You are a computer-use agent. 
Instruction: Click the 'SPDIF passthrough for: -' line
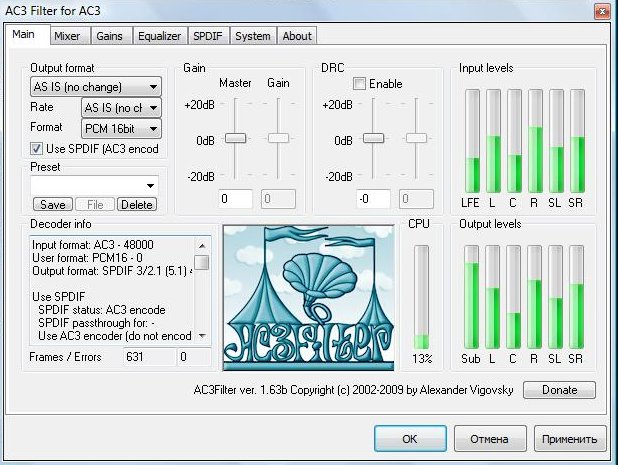click(x=96, y=323)
